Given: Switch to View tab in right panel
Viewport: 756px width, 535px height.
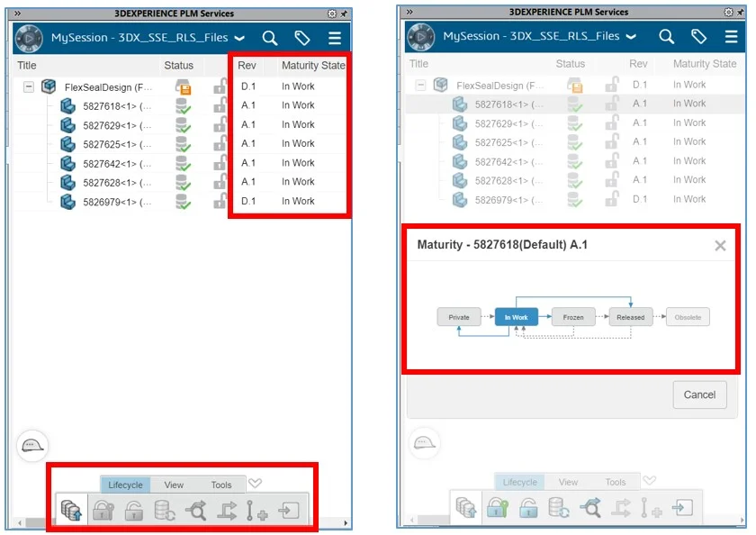Looking at the screenshot, I should 569,482.
